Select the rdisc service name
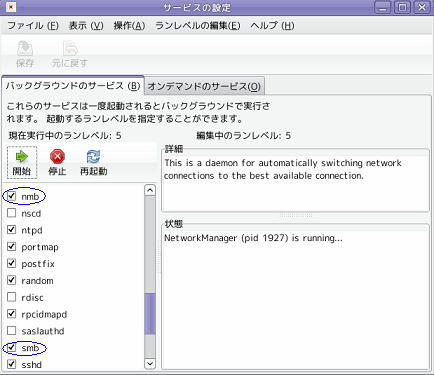The image size is (434, 375). 32,297
